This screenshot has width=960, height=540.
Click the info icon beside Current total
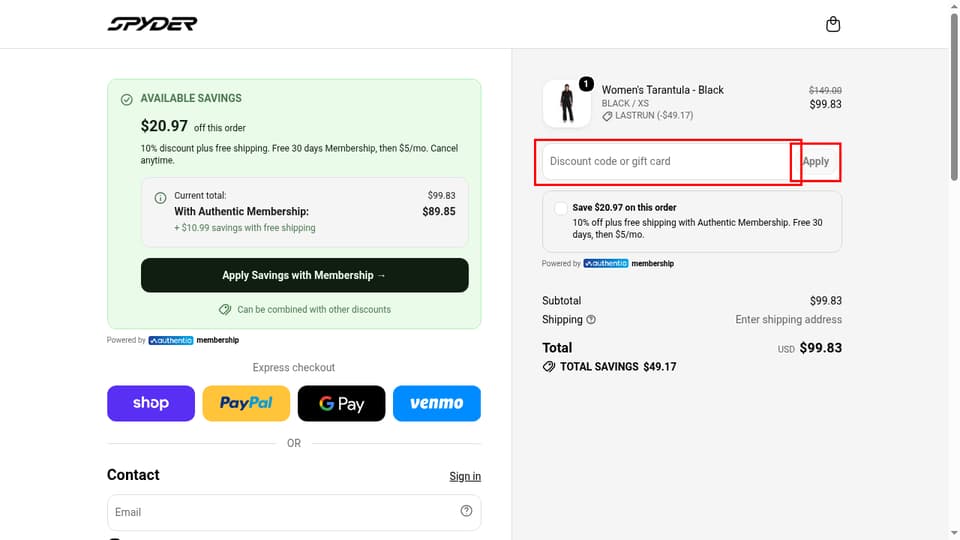(x=160, y=198)
